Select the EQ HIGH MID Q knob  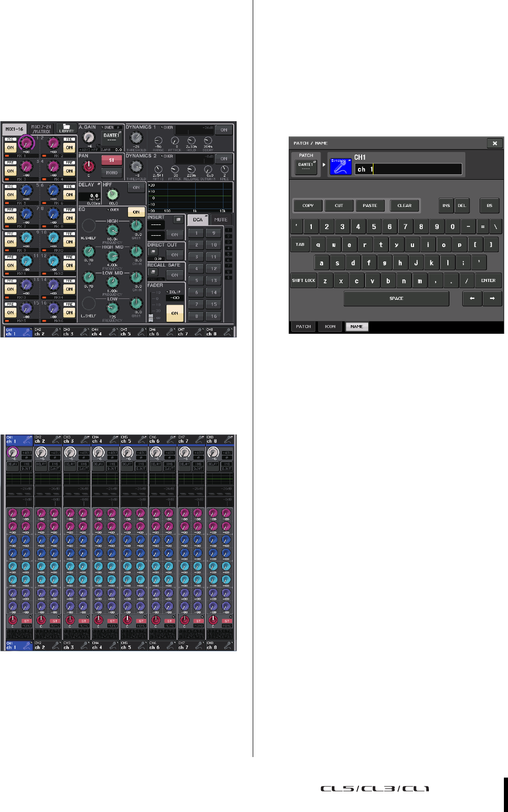point(88,252)
